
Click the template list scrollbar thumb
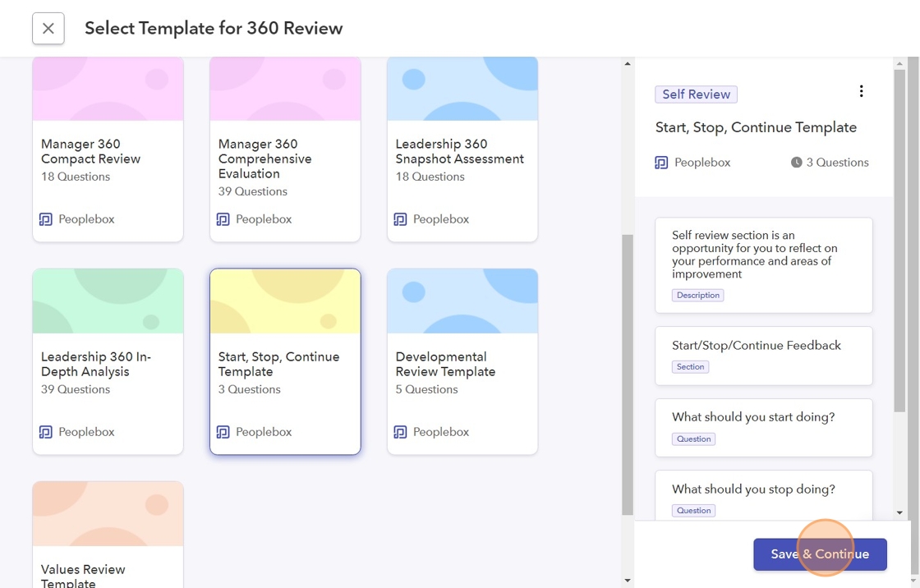click(x=628, y=374)
